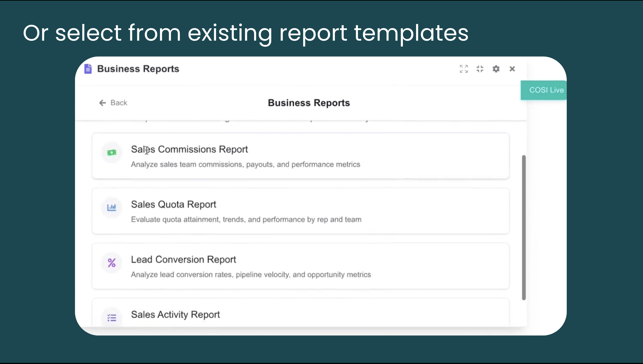This screenshot has width=643, height=364.
Task: Click the Business Reports document icon
Action: point(88,69)
